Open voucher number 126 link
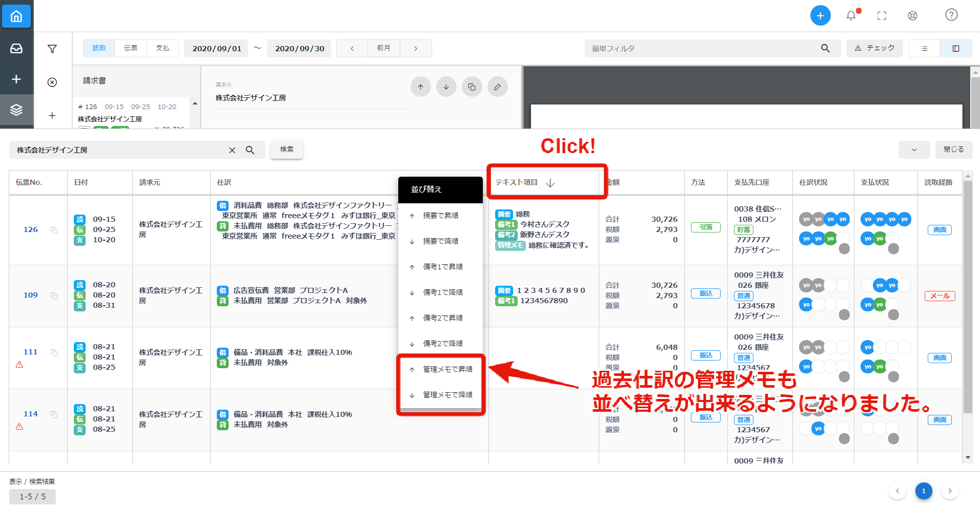The image size is (980, 507). 31,229
